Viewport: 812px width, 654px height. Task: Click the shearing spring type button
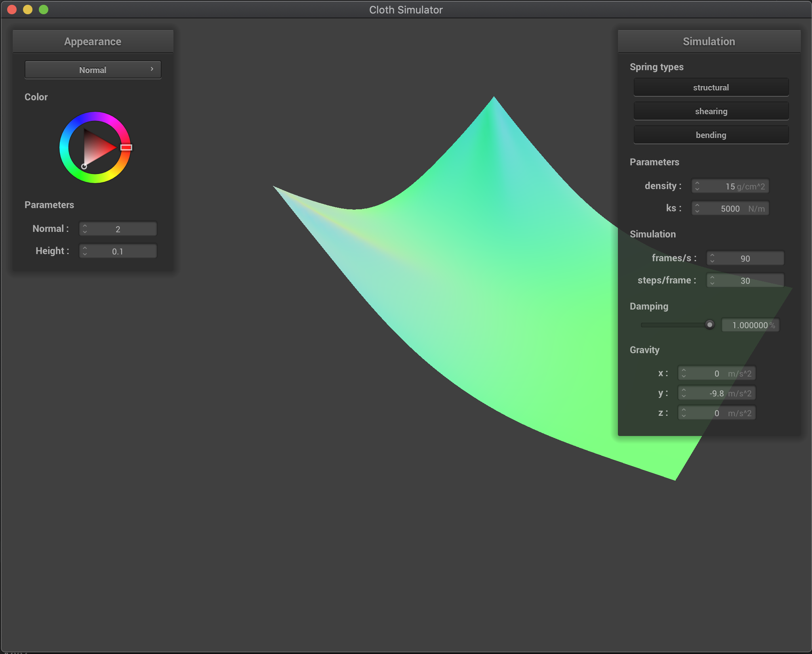tap(711, 111)
